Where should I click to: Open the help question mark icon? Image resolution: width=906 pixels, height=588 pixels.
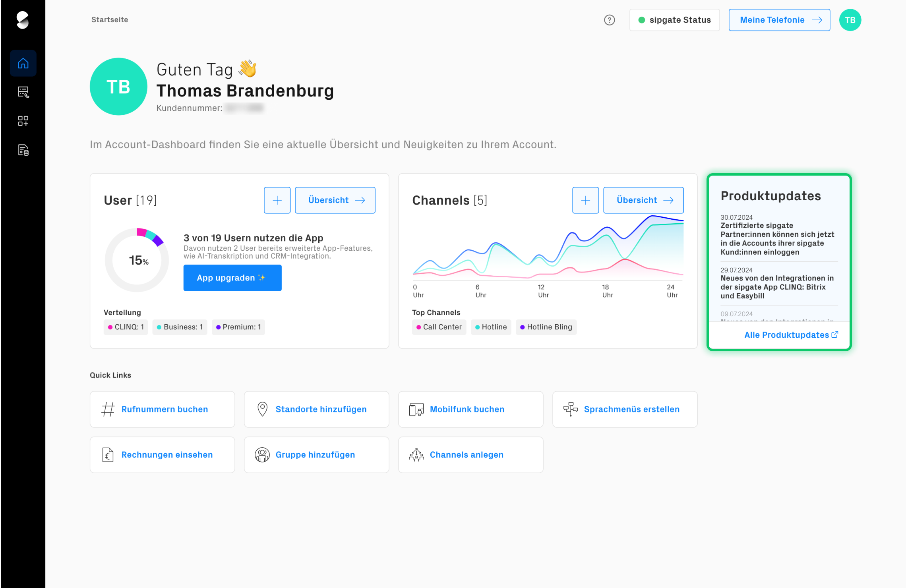(x=609, y=19)
